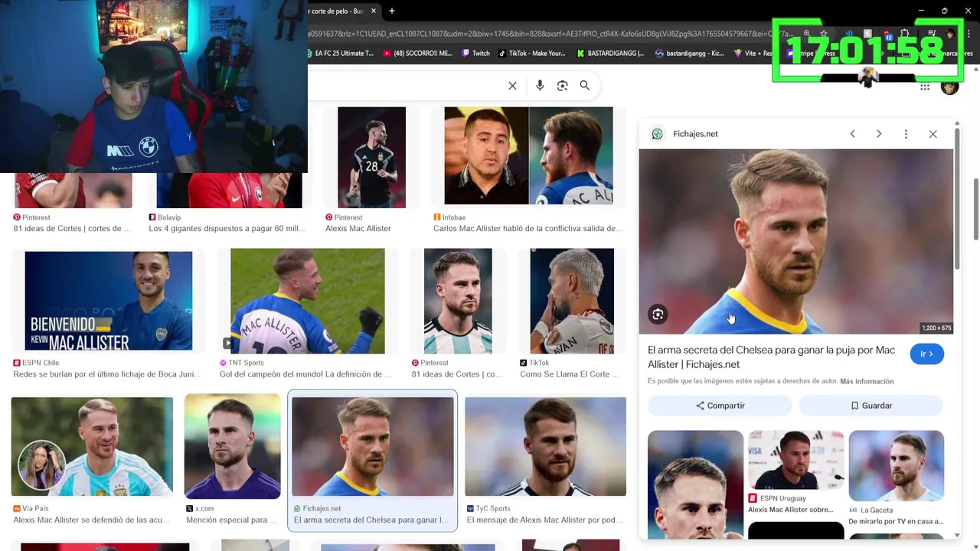Click the blue 'Ir' visit button

[x=927, y=354]
